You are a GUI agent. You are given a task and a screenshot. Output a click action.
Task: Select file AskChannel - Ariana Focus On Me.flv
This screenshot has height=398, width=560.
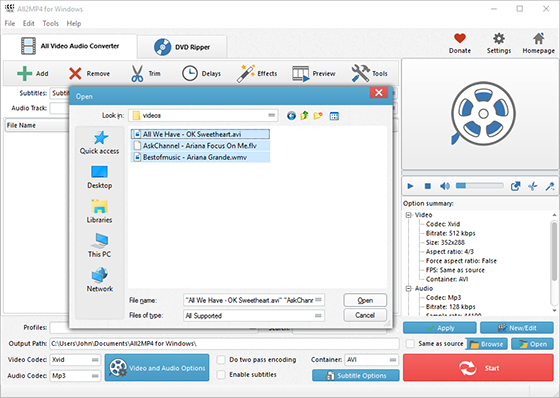coord(200,146)
